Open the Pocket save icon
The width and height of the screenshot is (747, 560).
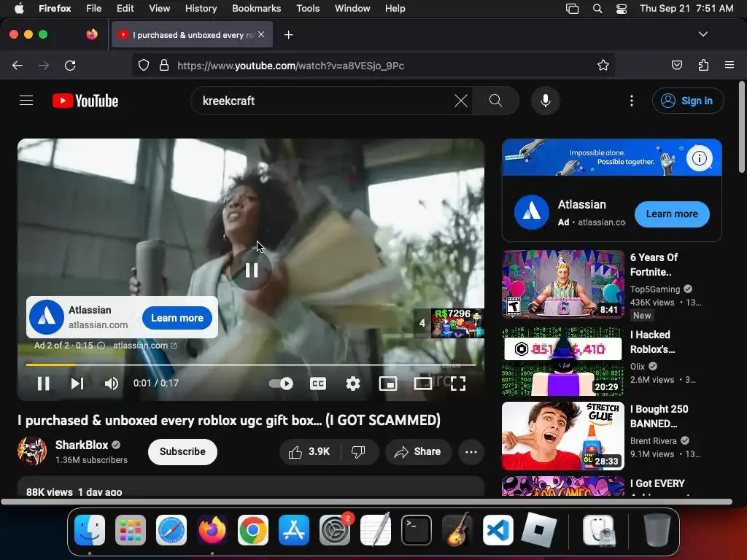(676, 65)
